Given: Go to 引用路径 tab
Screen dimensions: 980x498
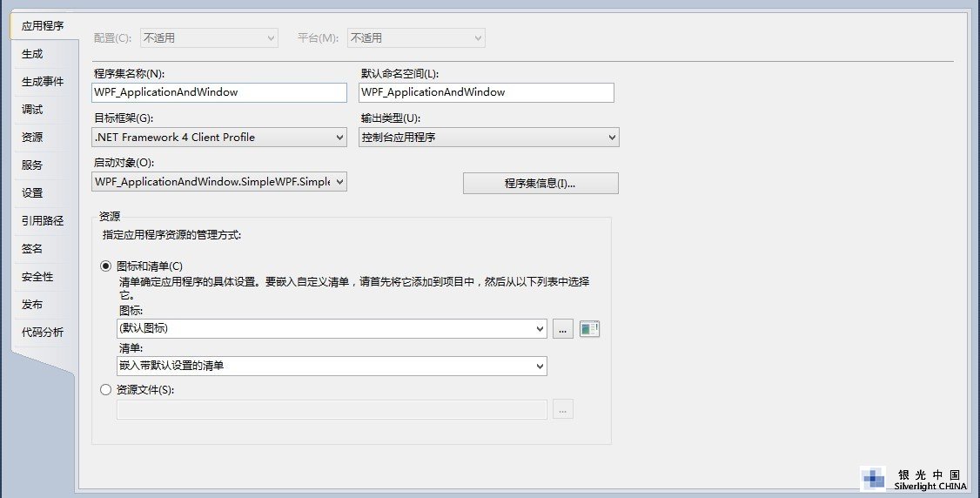Looking at the screenshot, I should click(x=43, y=220).
